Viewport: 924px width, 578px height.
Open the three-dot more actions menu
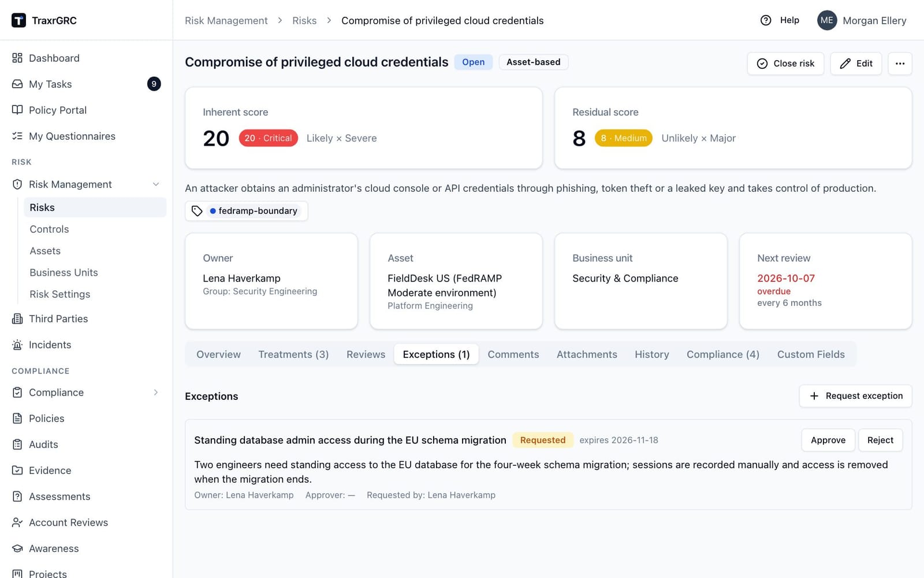click(x=900, y=64)
